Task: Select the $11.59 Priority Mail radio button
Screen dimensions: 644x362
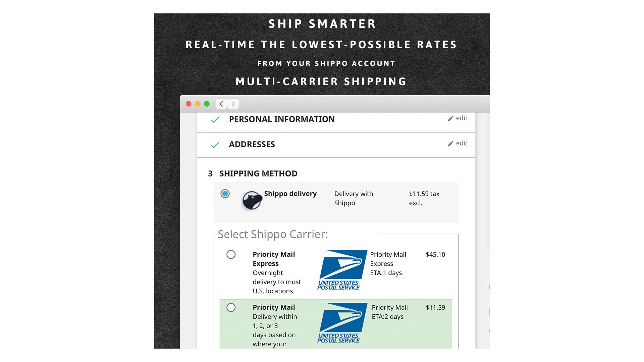Action: pyautogui.click(x=231, y=307)
